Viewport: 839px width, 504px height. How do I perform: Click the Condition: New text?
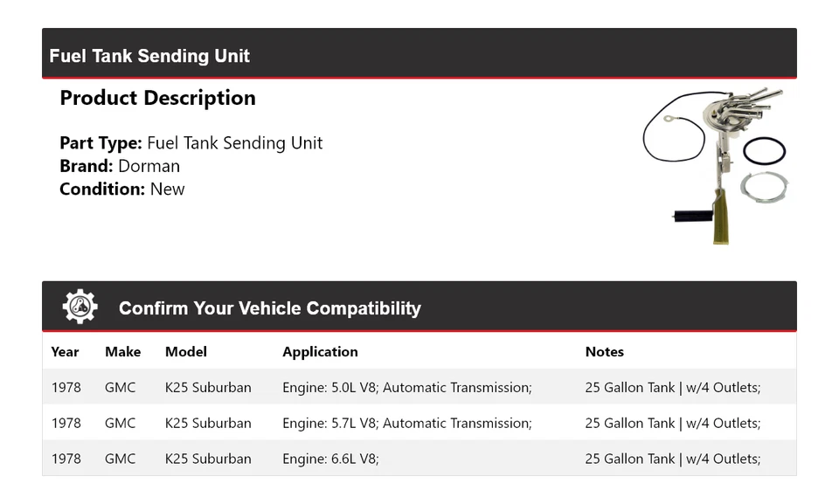121,189
